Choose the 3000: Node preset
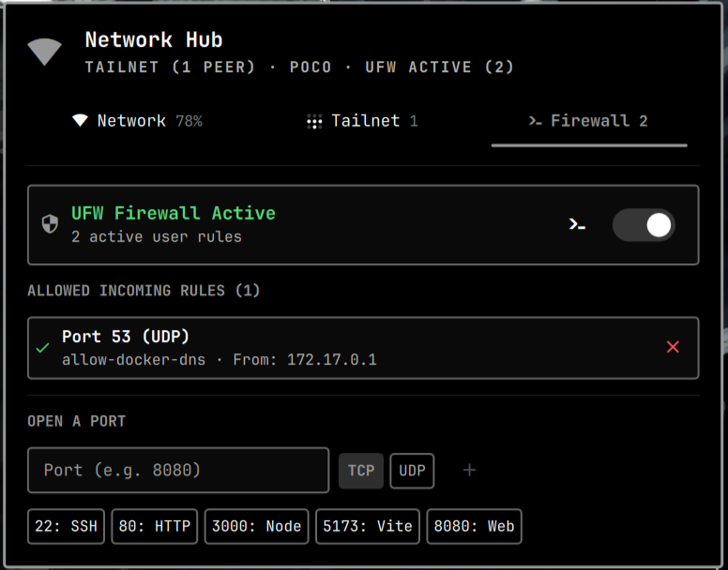Viewport: 728px width, 570px height. (x=257, y=526)
